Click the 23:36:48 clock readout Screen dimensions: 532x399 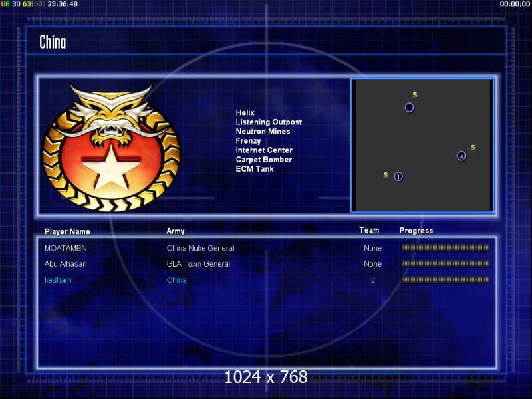(63, 4)
